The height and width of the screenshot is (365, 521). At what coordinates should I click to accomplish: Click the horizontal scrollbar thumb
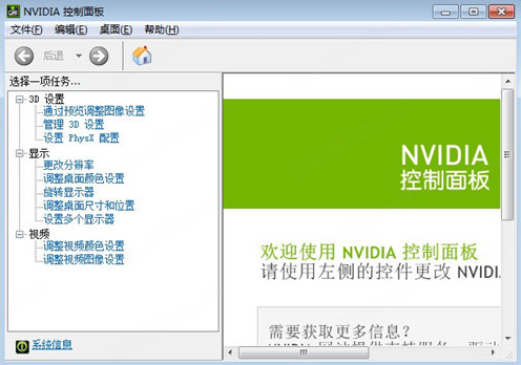[304, 352]
